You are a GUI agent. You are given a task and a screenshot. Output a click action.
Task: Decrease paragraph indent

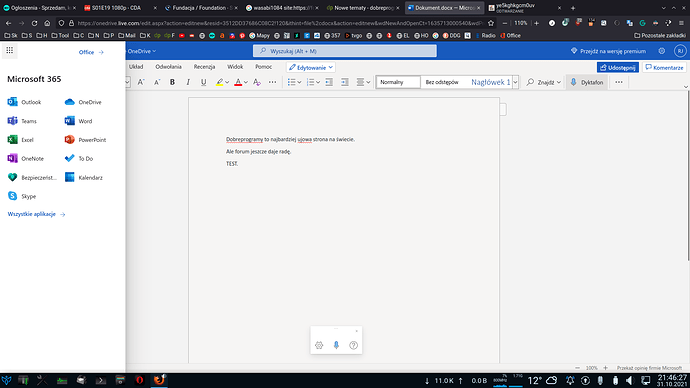coord(329,82)
